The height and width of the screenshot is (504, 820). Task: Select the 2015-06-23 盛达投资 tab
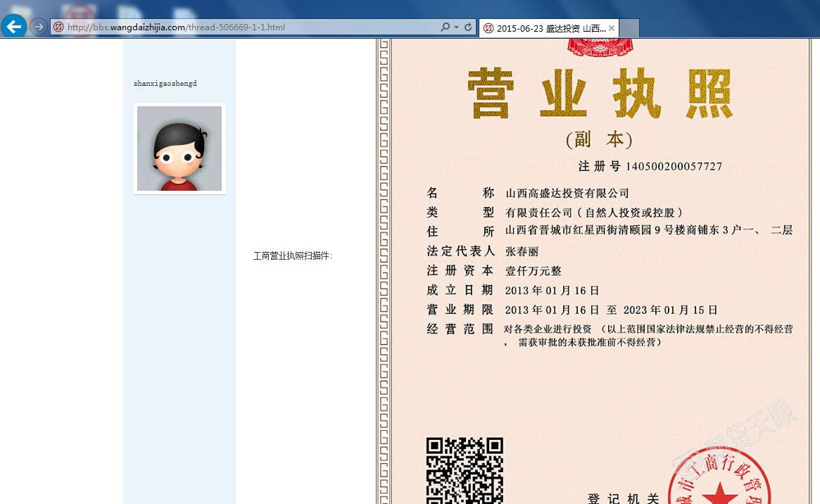pos(550,28)
